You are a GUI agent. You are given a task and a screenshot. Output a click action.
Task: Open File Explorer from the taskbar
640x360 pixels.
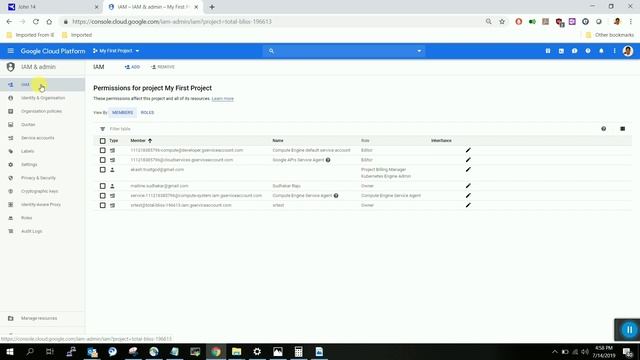236,352
